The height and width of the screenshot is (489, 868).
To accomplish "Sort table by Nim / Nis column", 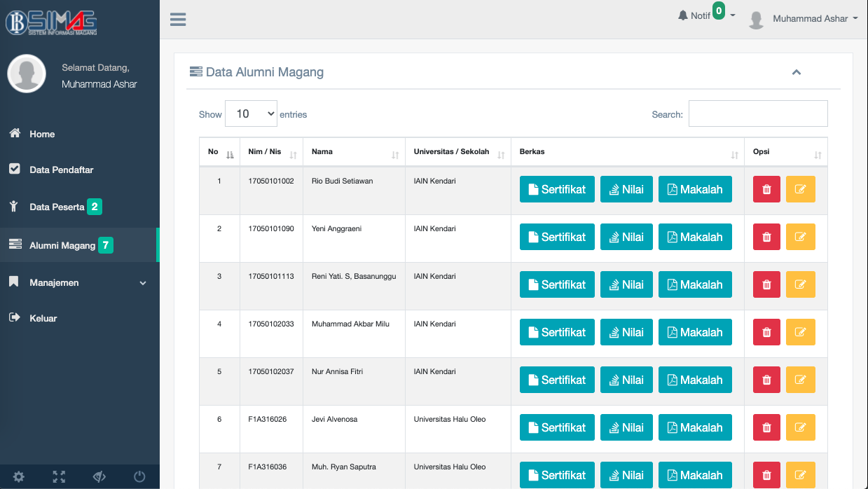I will point(271,152).
